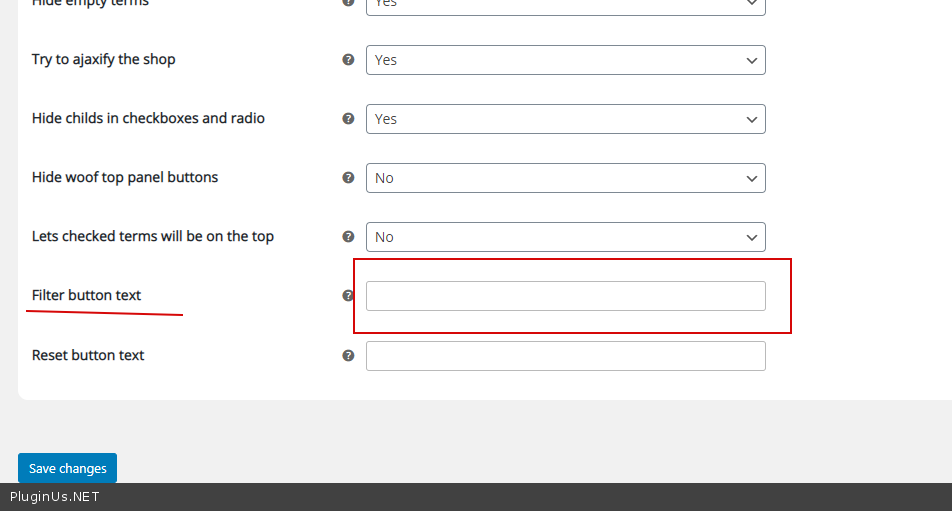Click the 'Hide woof top panel buttons' label
This screenshot has height=511, width=952.
coord(125,177)
